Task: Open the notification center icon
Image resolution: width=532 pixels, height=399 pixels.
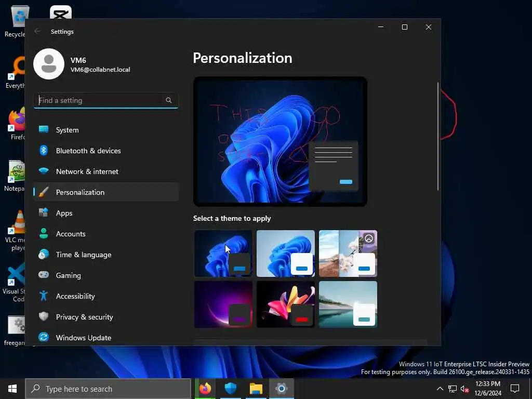Action: coord(515,389)
